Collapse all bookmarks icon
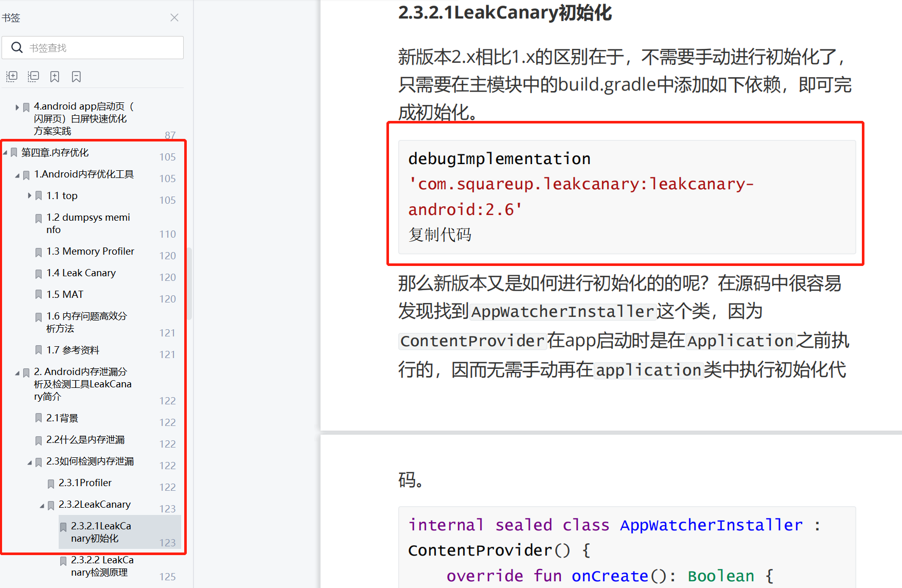The image size is (902, 588). pyautogui.click(x=33, y=77)
